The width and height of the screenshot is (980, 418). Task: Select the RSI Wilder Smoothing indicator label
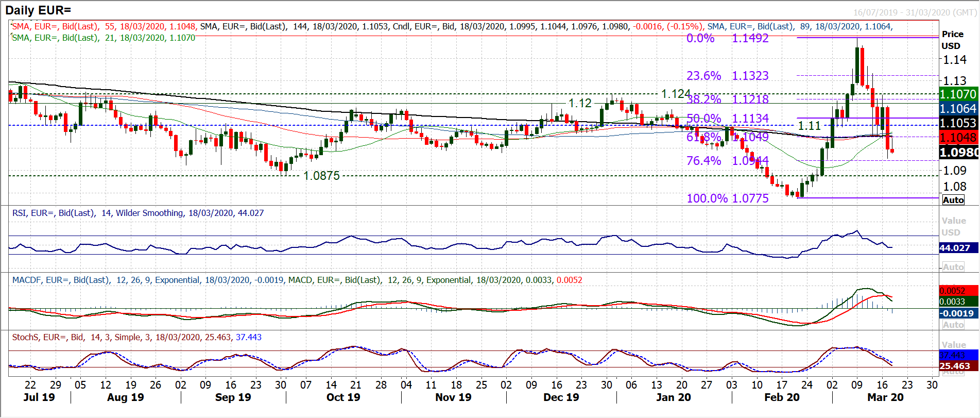pyautogui.click(x=138, y=213)
